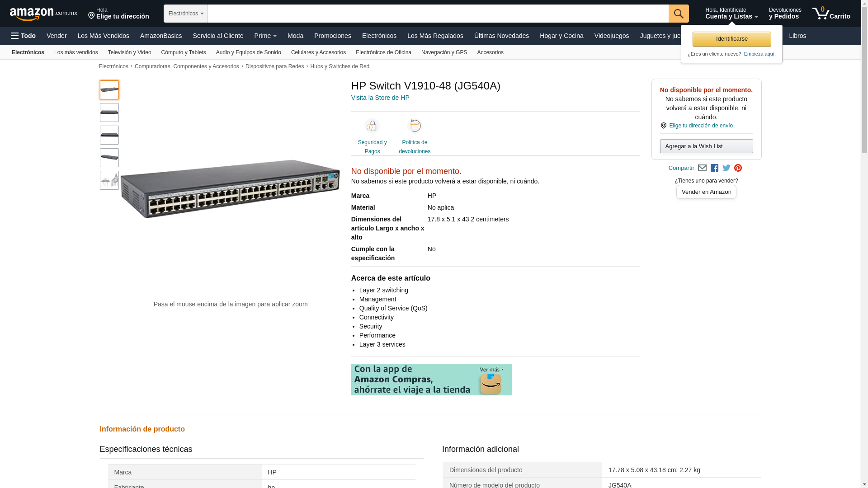Click the yellow Identificarse button
Image resolution: width=868 pixels, height=488 pixels.
click(731, 39)
